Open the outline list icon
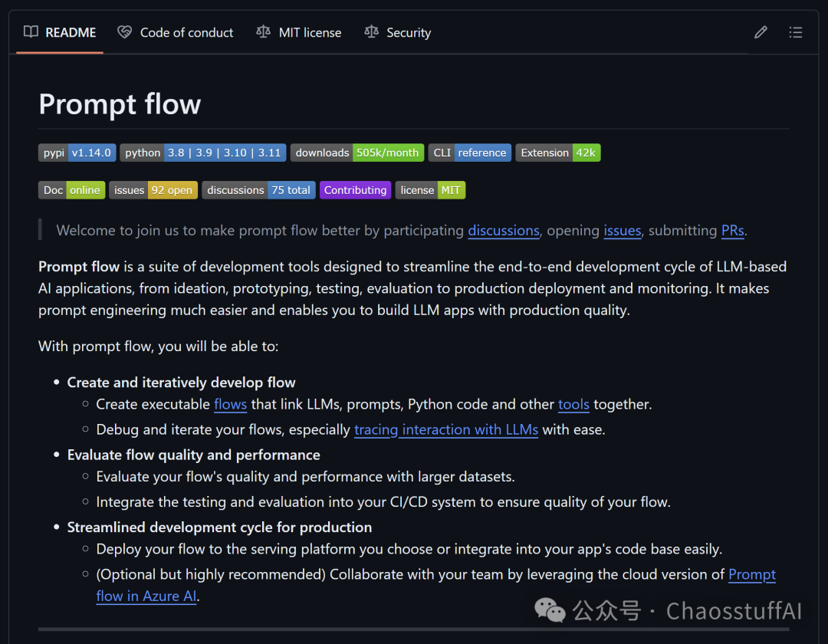 click(795, 33)
